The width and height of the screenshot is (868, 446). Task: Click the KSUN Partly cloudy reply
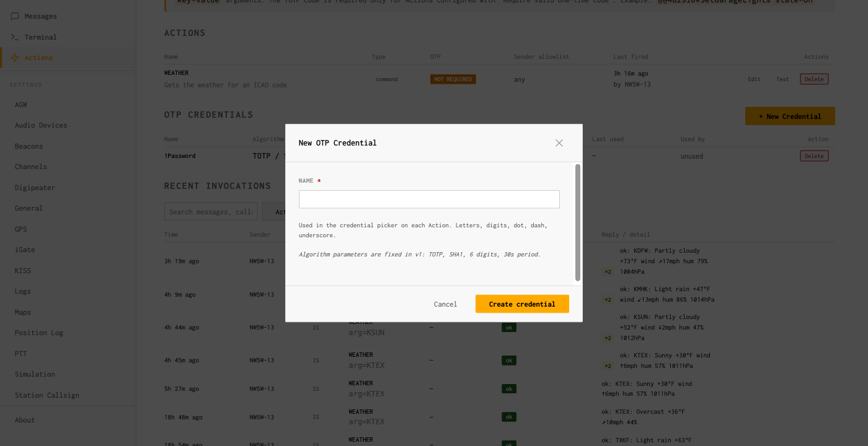(x=662, y=327)
